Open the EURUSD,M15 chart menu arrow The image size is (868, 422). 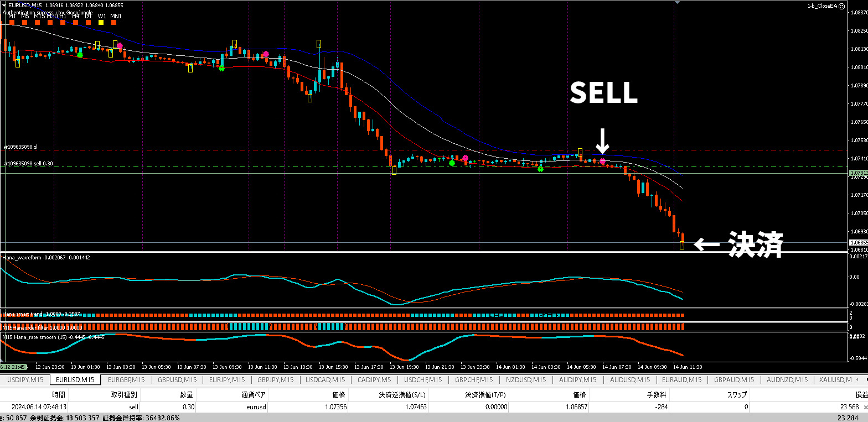[x=4, y=5]
